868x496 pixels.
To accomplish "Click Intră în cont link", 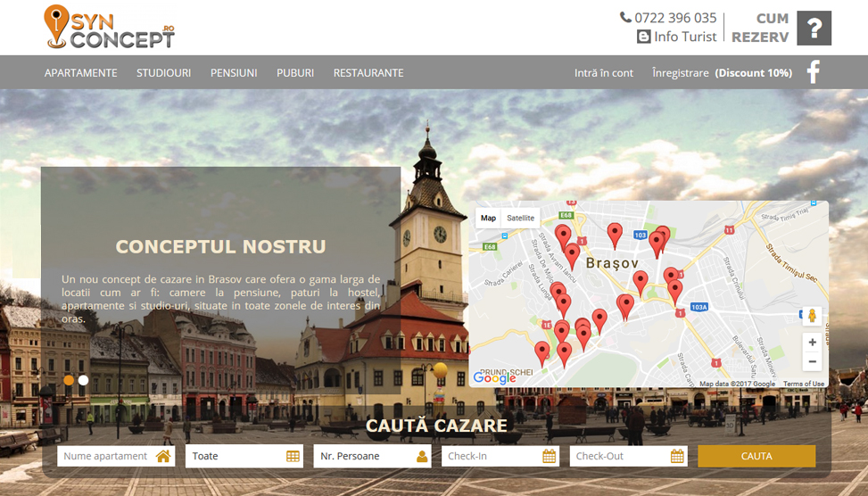I will 603,72.
